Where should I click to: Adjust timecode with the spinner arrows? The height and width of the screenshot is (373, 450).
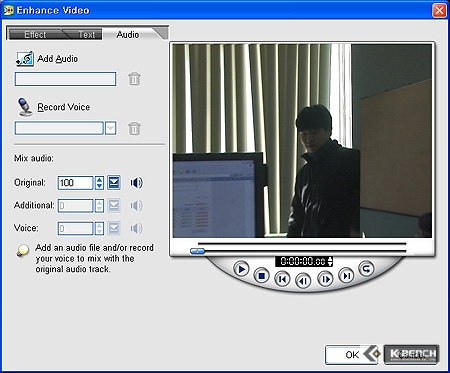(x=330, y=261)
